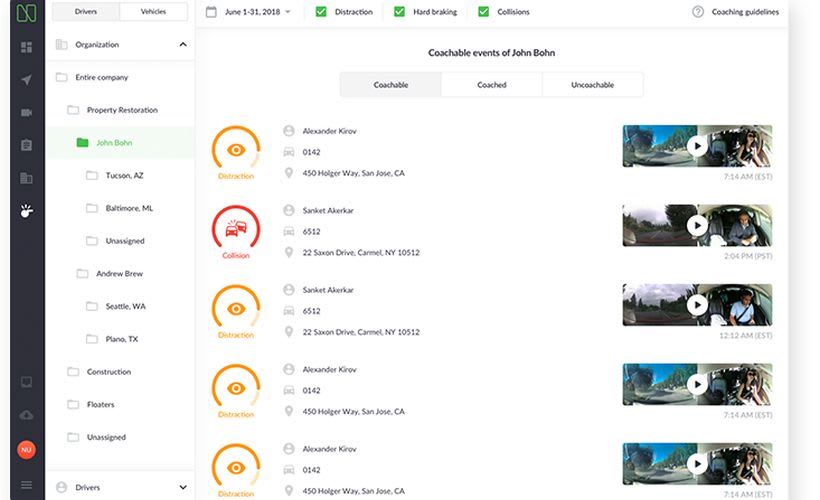Click the Entire company folder icon

click(x=62, y=77)
